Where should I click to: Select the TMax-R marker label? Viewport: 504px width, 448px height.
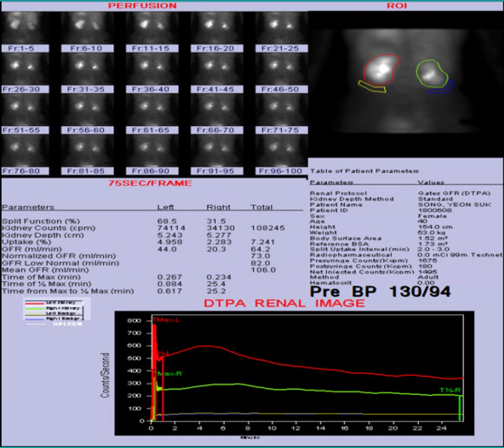coord(168,374)
